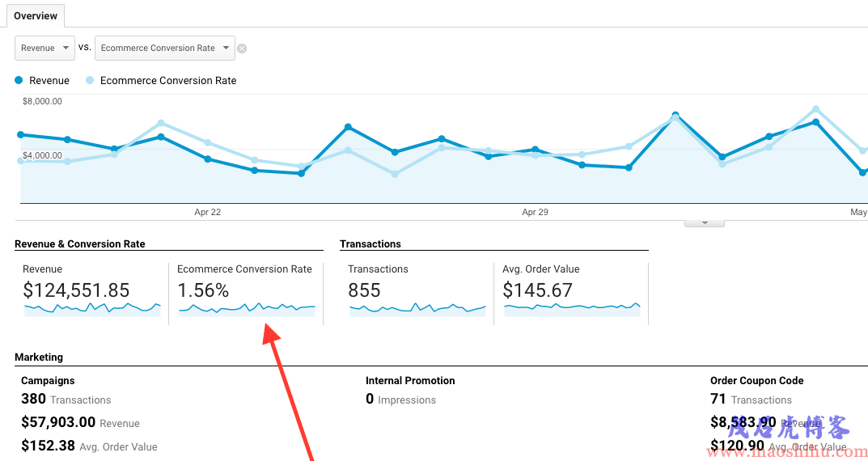Click the Internal Promotion heading
This screenshot has width=868, height=461.
(410, 381)
